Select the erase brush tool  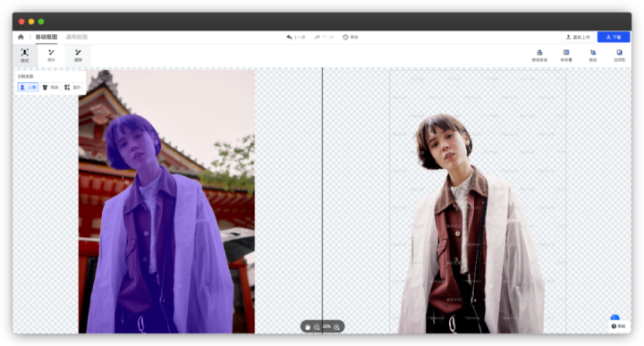(78, 55)
